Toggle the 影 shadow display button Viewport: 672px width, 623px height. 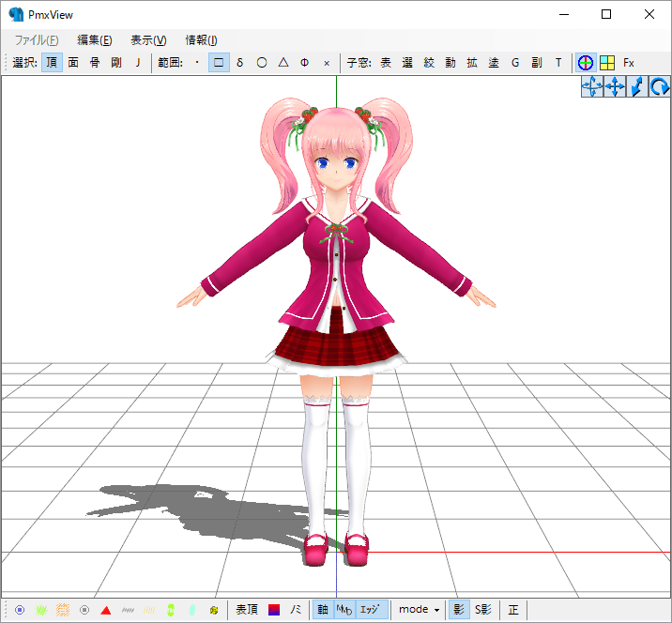pyautogui.click(x=459, y=610)
